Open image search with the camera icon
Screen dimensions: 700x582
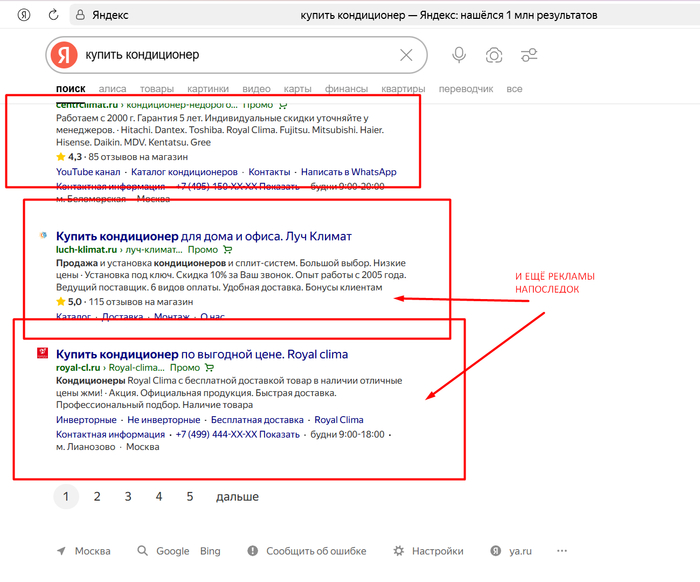click(494, 55)
